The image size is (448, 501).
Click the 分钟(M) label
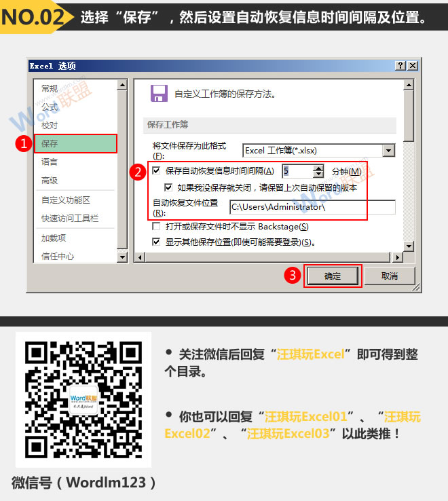pyautogui.click(x=346, y=172)
